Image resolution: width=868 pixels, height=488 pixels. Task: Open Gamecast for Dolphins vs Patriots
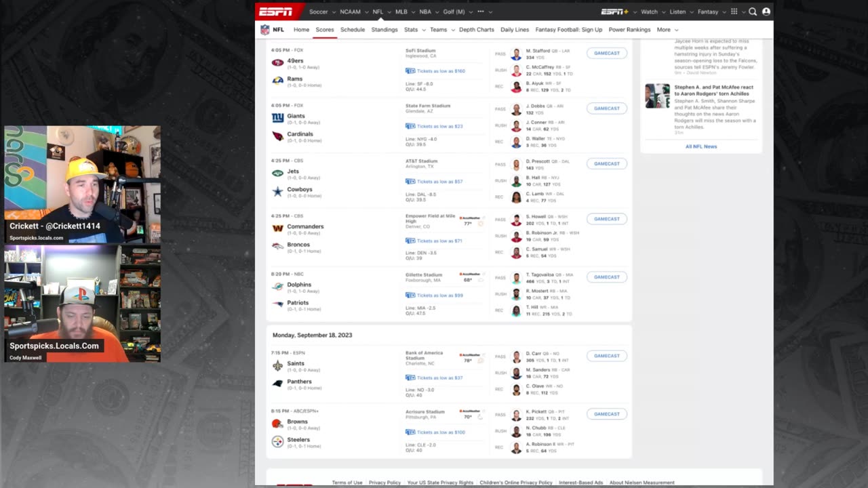coord(607,277)
